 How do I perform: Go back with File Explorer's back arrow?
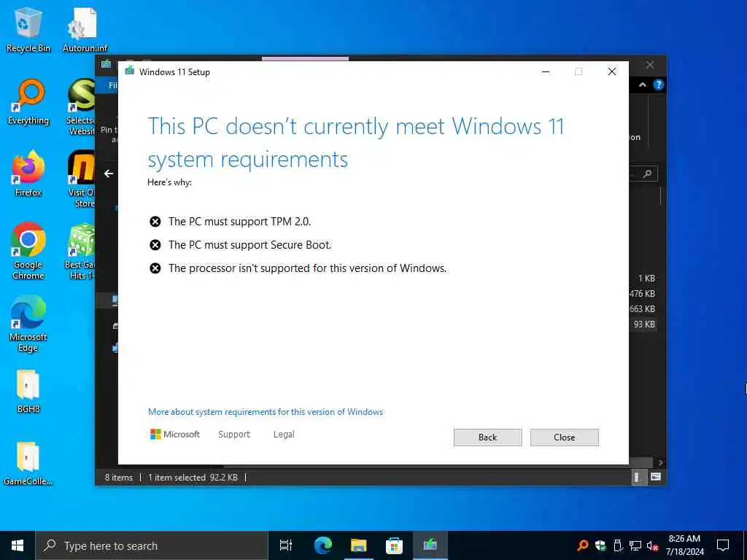[109, 174]
